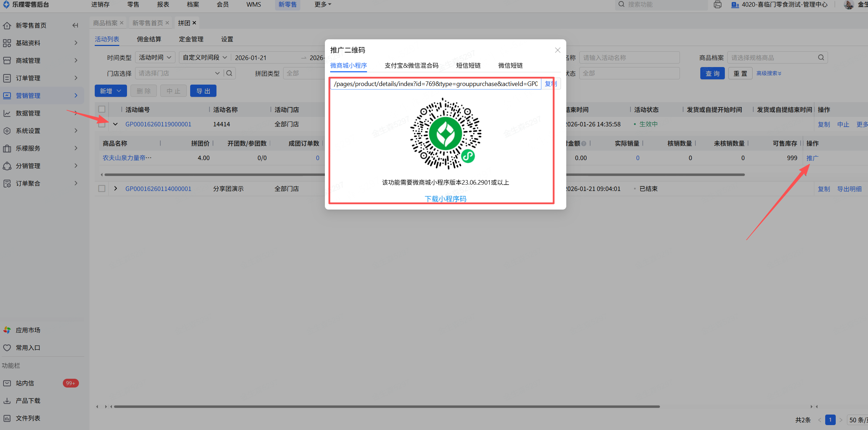Check the row GP00016260114000001 checkbox
Viewport: 868px width, 430px height.
click(102, 188)
